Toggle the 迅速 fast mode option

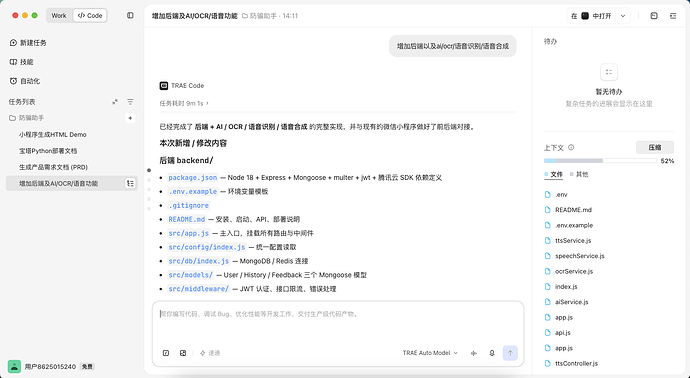pos(210,353)
